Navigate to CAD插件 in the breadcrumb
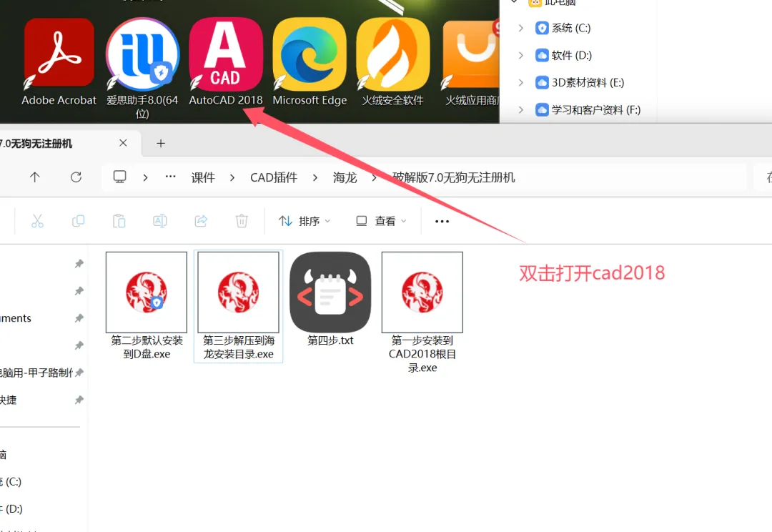The width and height of the screenshot is (772, 532). pos(274,177)
